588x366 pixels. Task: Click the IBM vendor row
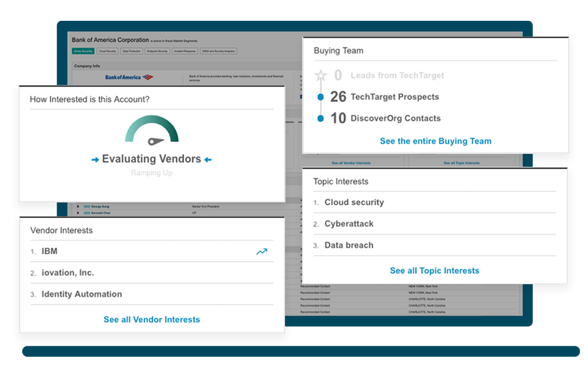click(152, 251)
